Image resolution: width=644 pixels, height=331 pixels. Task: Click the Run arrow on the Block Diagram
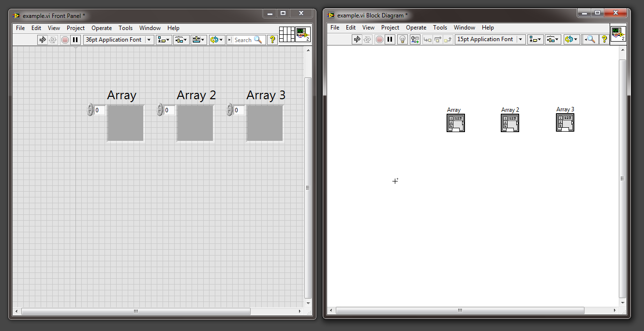click(x=358, y=39)
